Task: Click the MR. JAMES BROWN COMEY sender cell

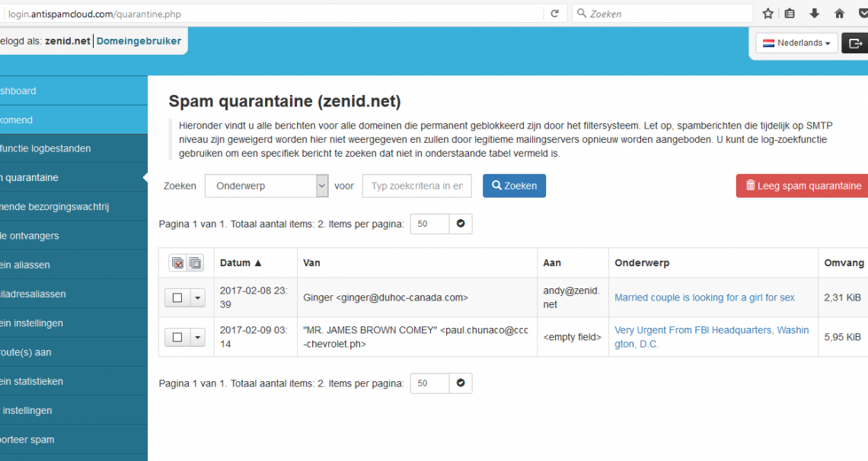Action: (416, 337)
